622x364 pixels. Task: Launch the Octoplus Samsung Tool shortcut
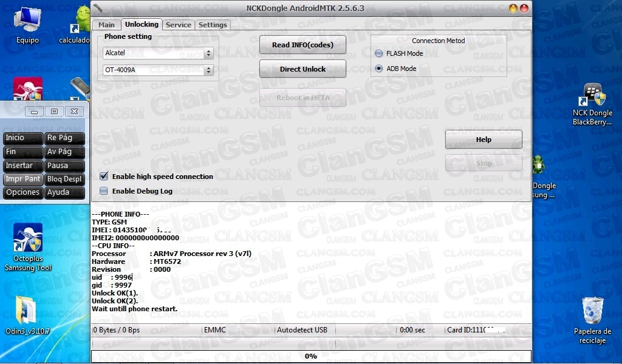(x=28, y=247)
